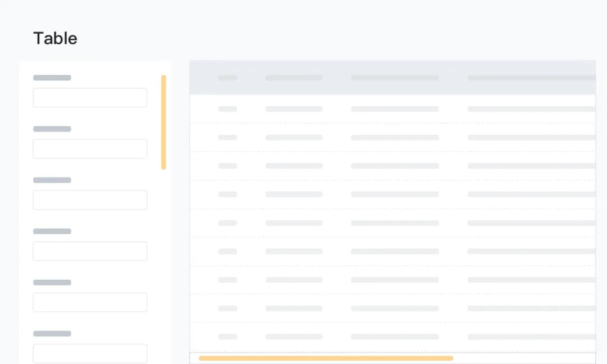
Task: Click the fourth input field in left panel
Action: click(90, 251)
